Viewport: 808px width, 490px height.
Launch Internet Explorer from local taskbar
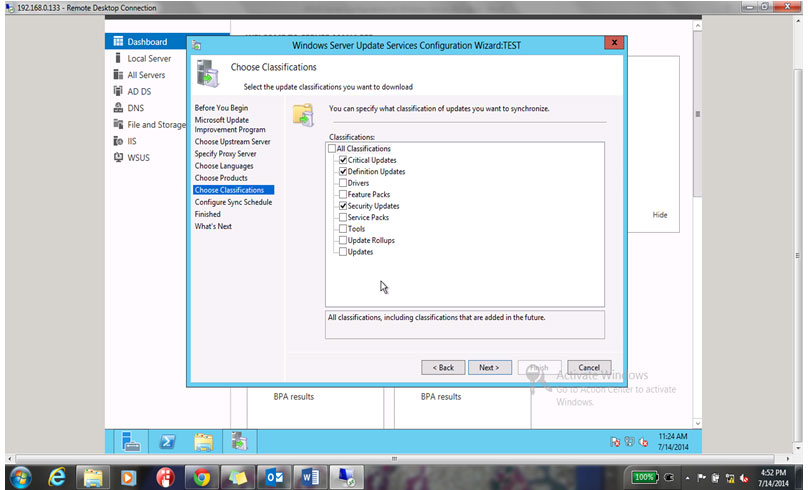57,478
